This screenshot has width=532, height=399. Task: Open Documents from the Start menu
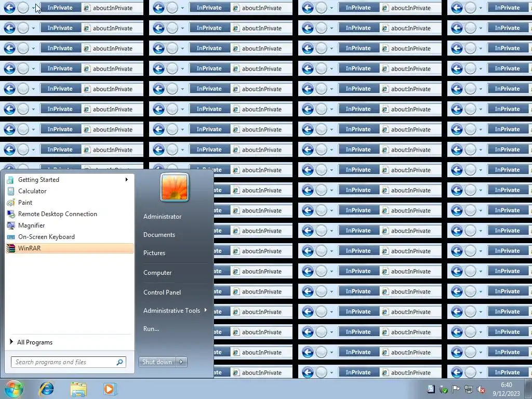(x=159, y=235)
